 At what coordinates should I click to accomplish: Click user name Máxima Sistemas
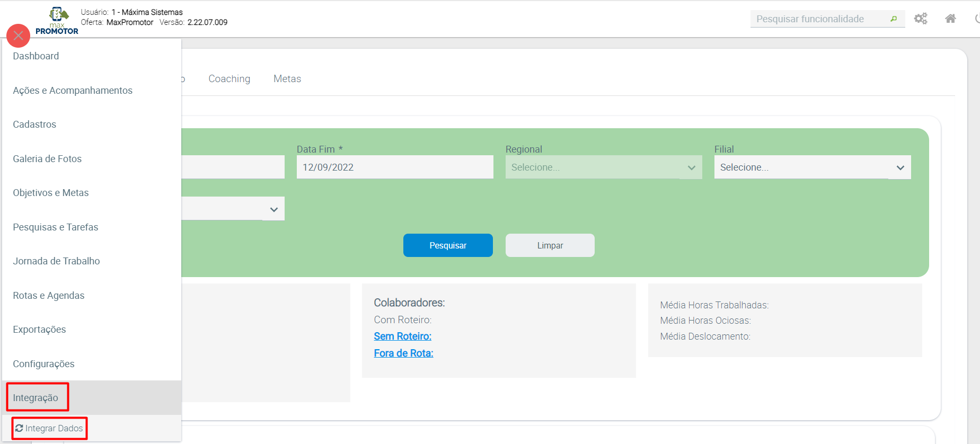click(x=152, y=12)
